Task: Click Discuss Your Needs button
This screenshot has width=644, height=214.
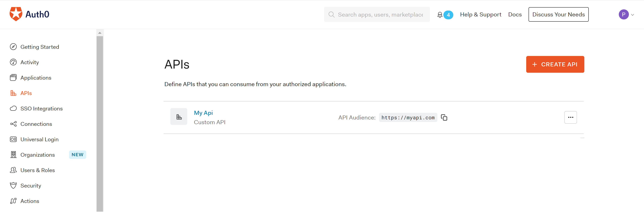Action: pyautogui.click(x=558, y=14)
